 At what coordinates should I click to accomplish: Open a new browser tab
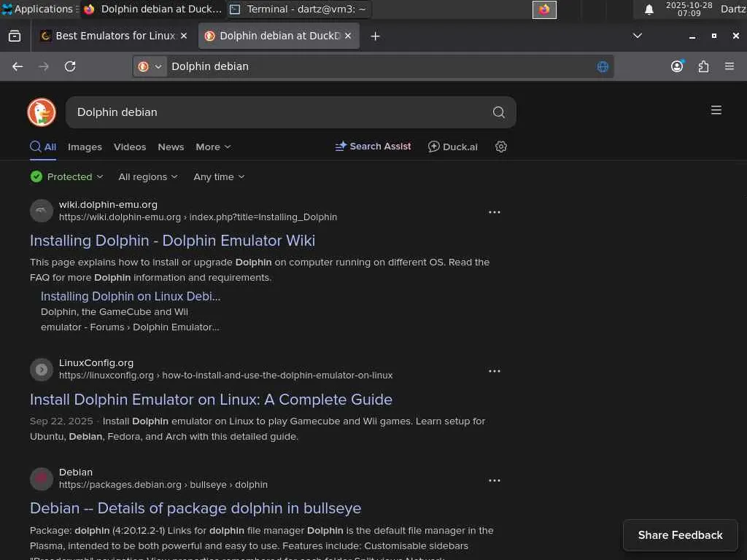pyautogui.click(x=375, y=36)
